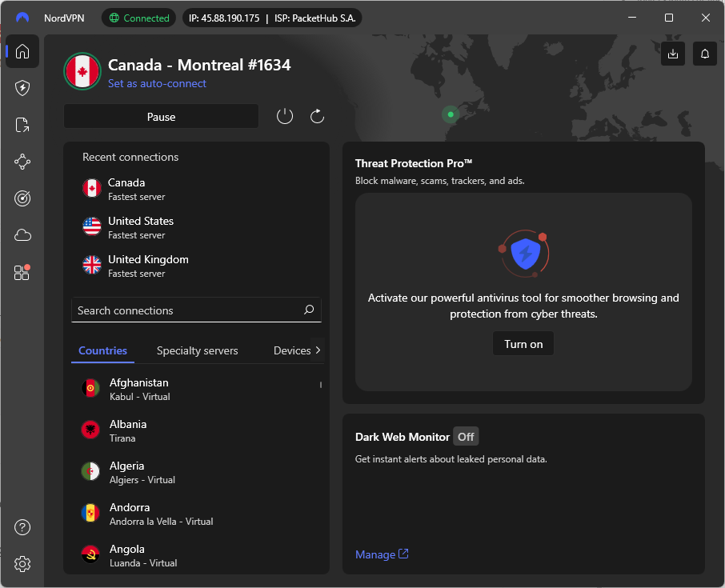
Task: Open apps grid icon with red dot
Action: click(22, 272)
